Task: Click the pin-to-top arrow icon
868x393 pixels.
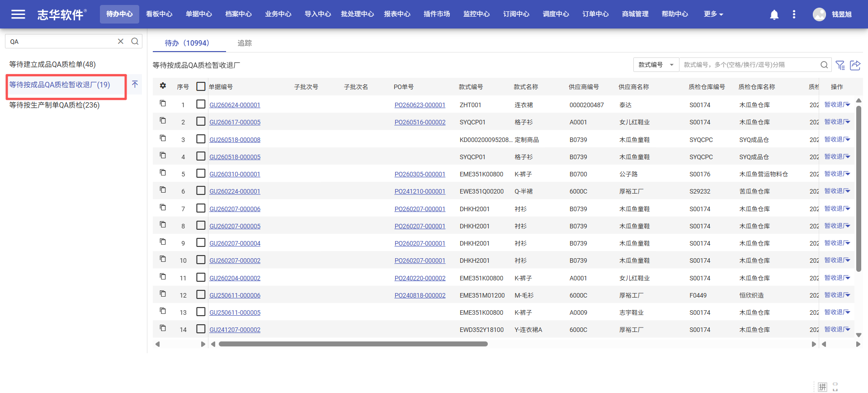Action: (135, 85)
